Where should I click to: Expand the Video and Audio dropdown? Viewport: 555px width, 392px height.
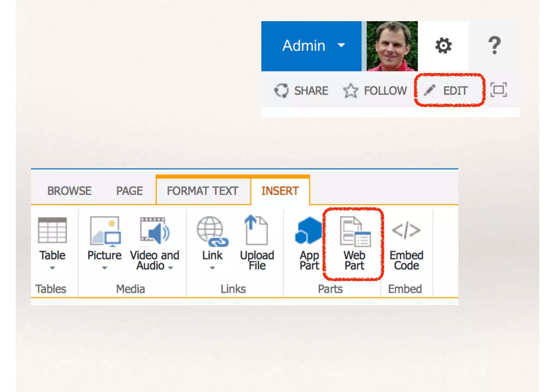click(170, 268)
